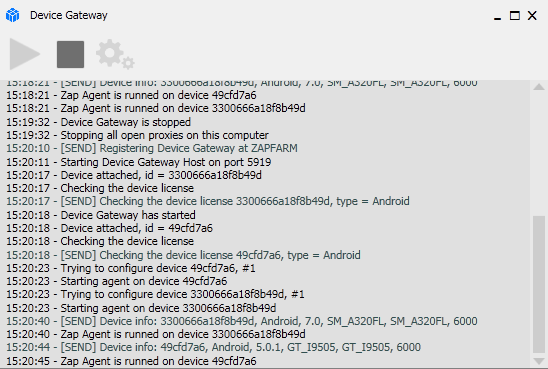Click the log scrollbar down arrow
The width and height of the screenshot is (548, 369).
tap(539, 361)
